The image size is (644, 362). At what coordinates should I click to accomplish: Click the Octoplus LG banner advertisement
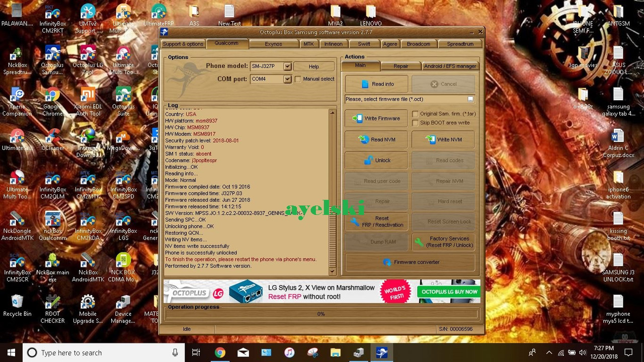tap(322, 292)
